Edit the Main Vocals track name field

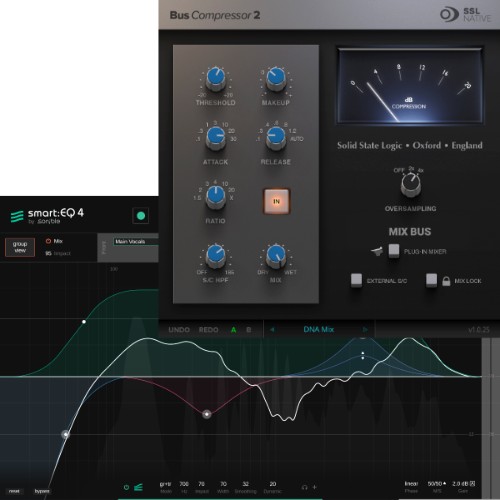coord(136,241)
